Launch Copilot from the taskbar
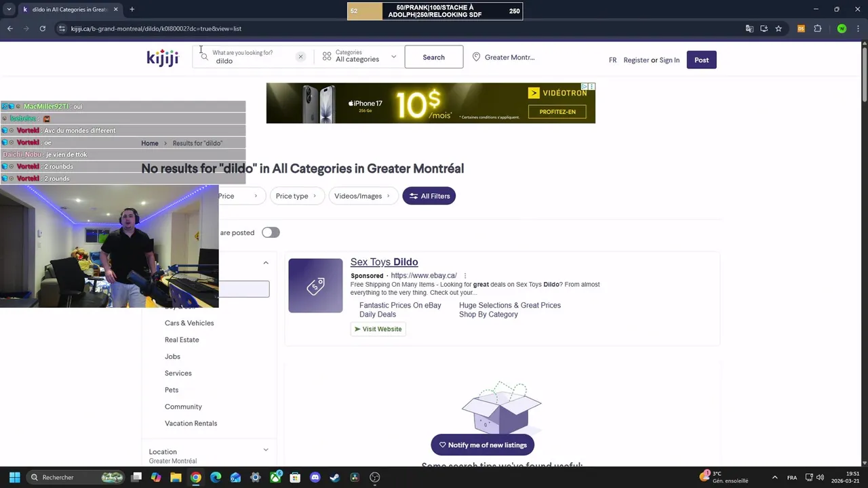The width and height of the screenshot is (868, 488). click(x=156, y=477)
